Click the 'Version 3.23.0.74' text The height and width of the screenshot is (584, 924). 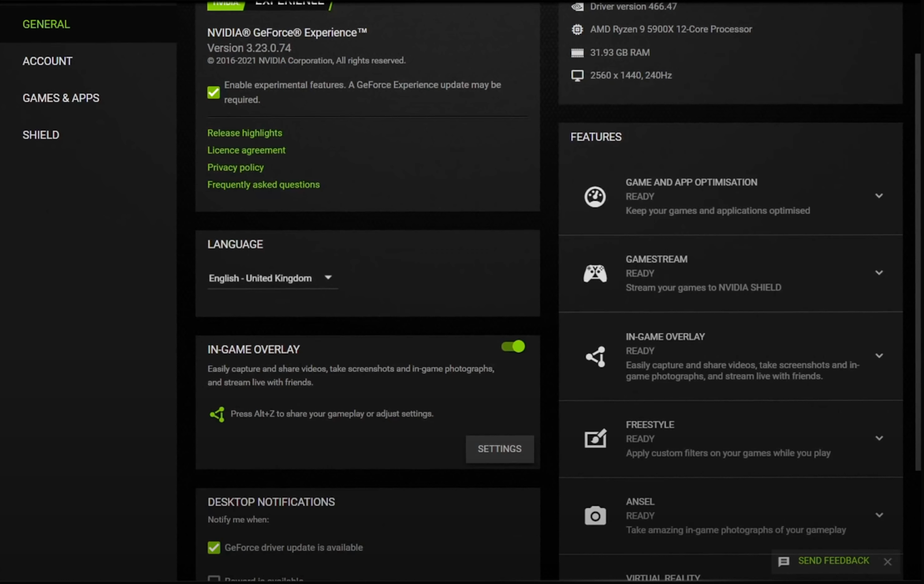click(x=249, y=48)
